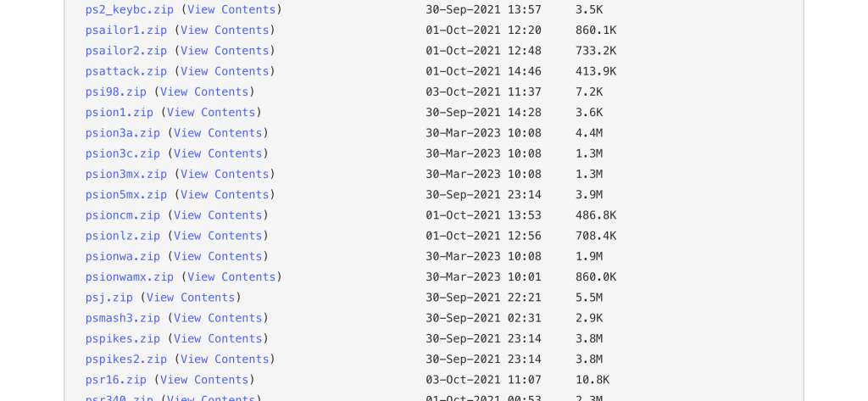
Task: View contents of psion3a.zip
Action: 218,133
